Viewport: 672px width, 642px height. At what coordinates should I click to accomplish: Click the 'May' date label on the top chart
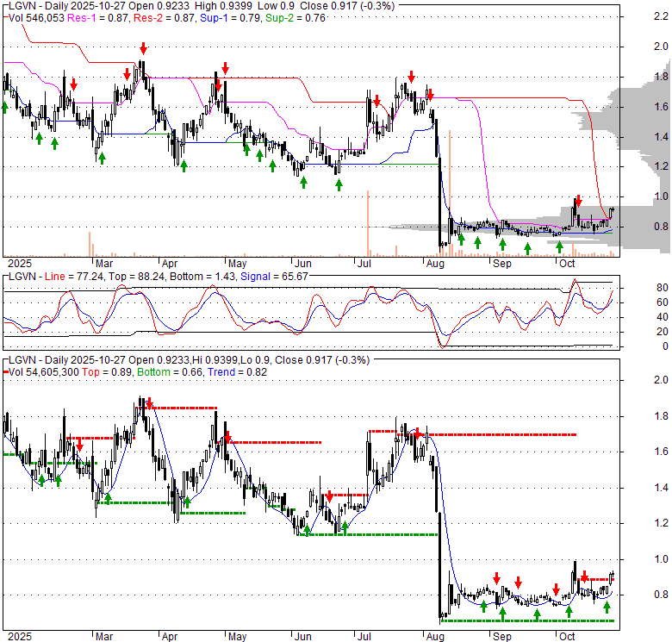(237, 264)
